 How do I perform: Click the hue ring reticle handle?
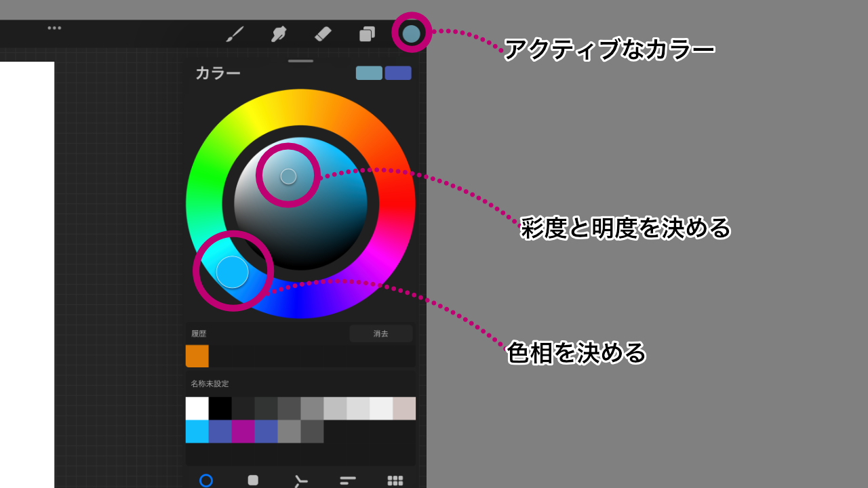[233, 272]
